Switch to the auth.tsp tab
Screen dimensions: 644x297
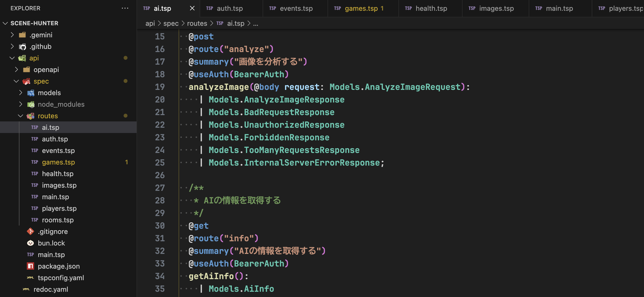(231, 8)
